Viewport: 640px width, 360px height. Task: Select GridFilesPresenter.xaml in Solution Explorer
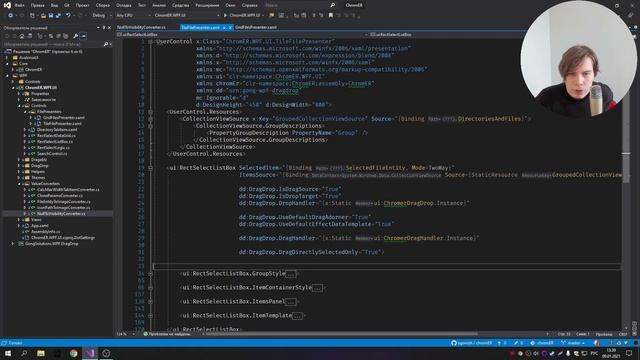(x=63, y=118)
